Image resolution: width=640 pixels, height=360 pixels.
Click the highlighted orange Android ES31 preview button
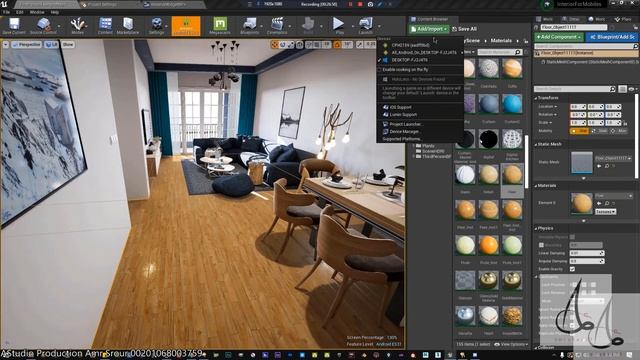click(x=186, y=26)
